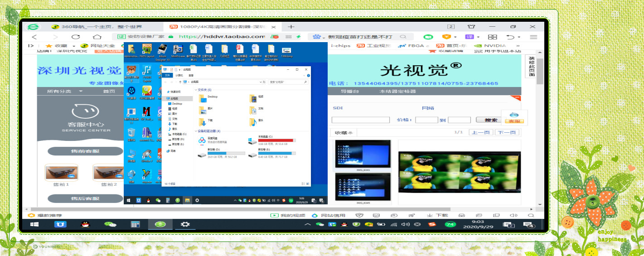The width and height of the screenshot is (644, 256).
Task: Expand the 收藏 bookmarks dropdown arrow
Action: point(73,46)
